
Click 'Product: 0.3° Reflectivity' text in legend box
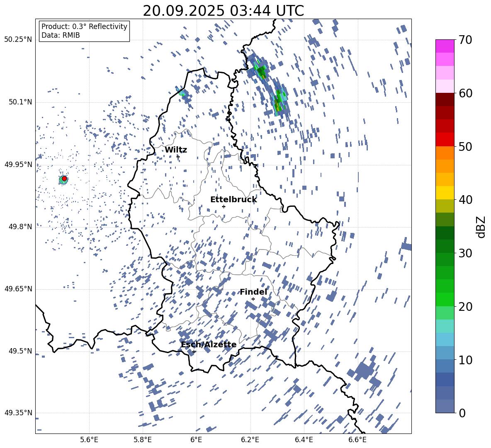84,26
